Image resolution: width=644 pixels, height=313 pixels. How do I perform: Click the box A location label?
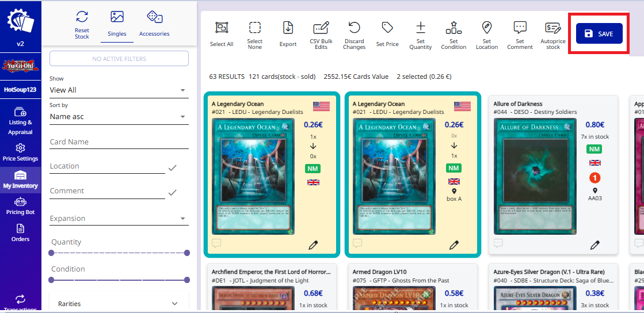click(454, 199)
